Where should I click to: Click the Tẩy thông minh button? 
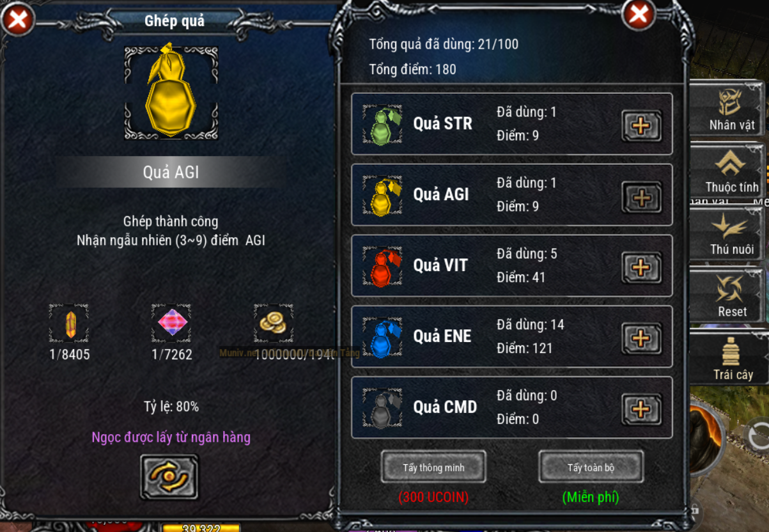[433, 467]
